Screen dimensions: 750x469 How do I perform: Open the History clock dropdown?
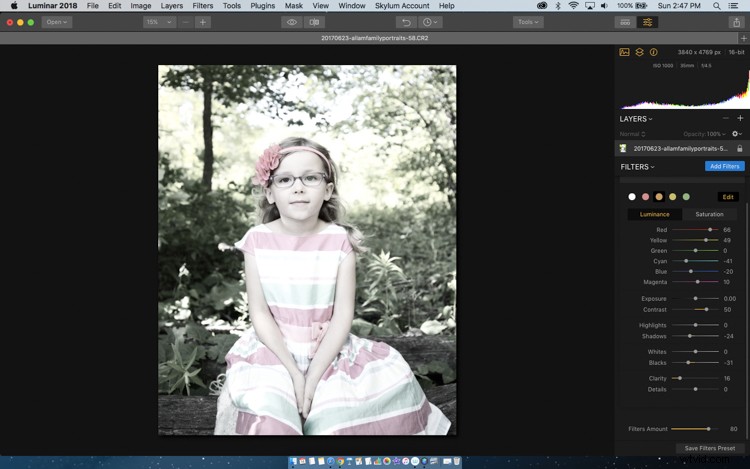click(x=430, y=22)
